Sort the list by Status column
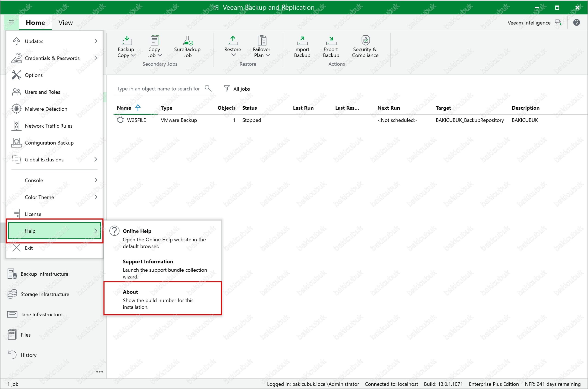The image size is (588, 389). (249, 108)
